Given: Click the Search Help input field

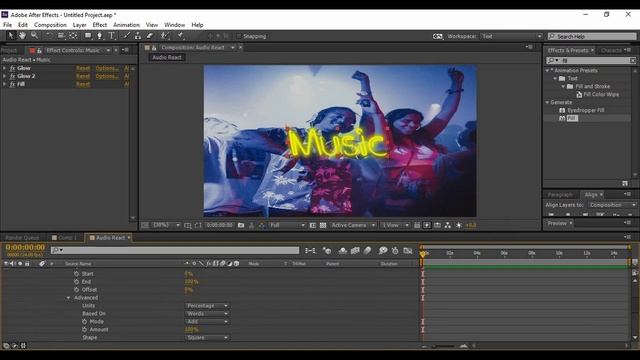Looking at the screenshot, I should [x=592, y=36].
